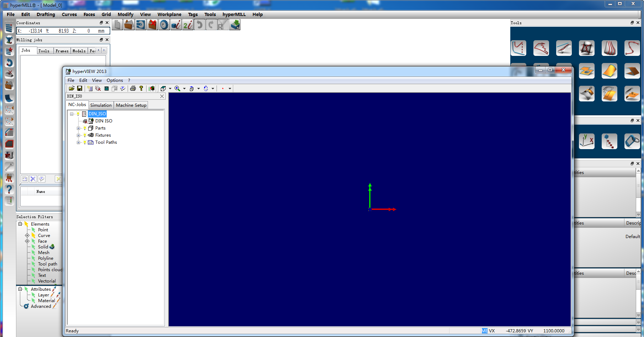The width and height of the screenshot is (644, 337).
Task: Click the Open file icon in hyperVIEW toolbar
Action: point(71,88)
